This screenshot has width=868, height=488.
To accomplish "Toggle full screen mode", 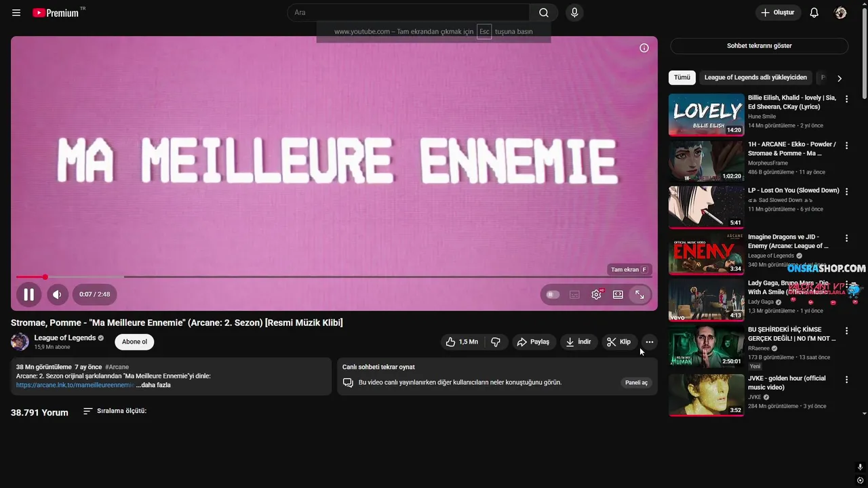I will point(639,295).
